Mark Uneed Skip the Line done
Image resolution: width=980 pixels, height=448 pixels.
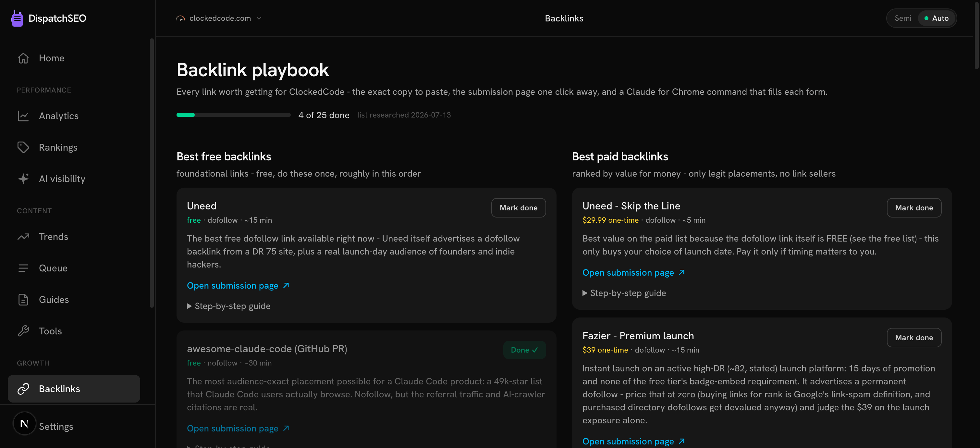[x=914, y=208]
